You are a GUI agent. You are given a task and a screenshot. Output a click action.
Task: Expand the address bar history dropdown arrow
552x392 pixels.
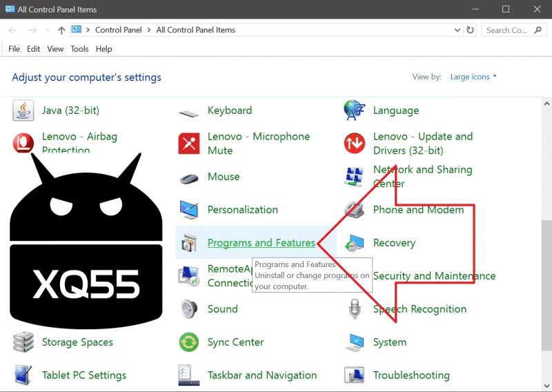click(457, 30)
